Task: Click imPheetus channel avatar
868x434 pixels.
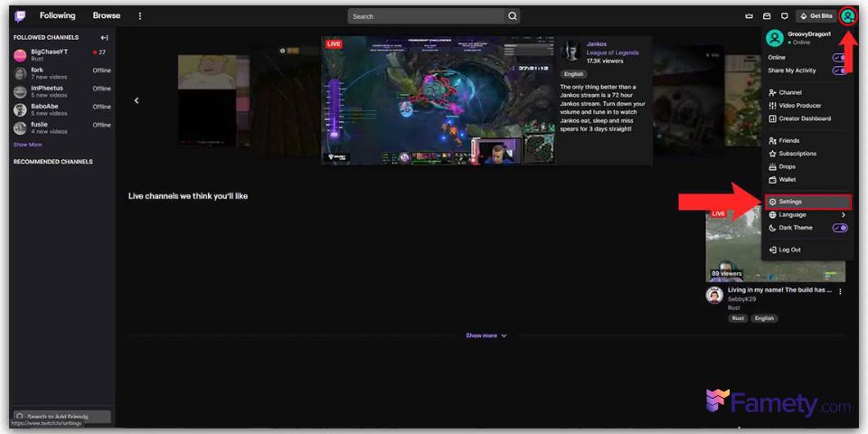Action: [20, 92]
